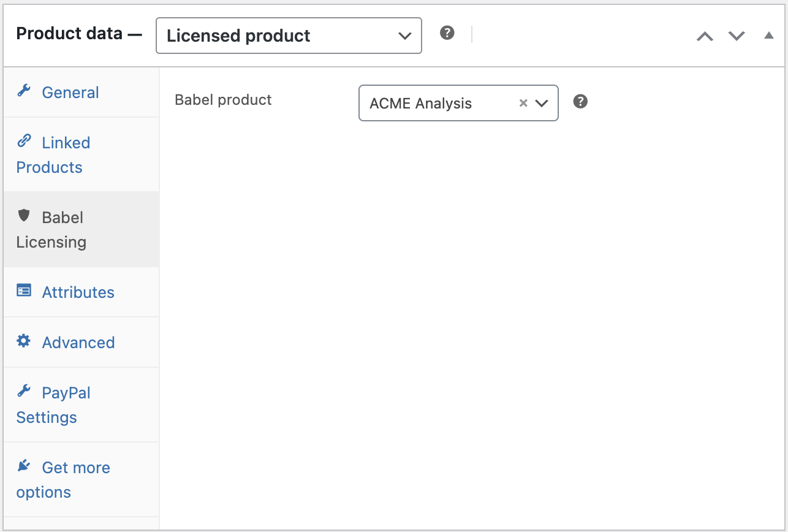Click the ACME Analysis text in the select field
This screenshot has height=532, width=788.
(x=420, y=104)
